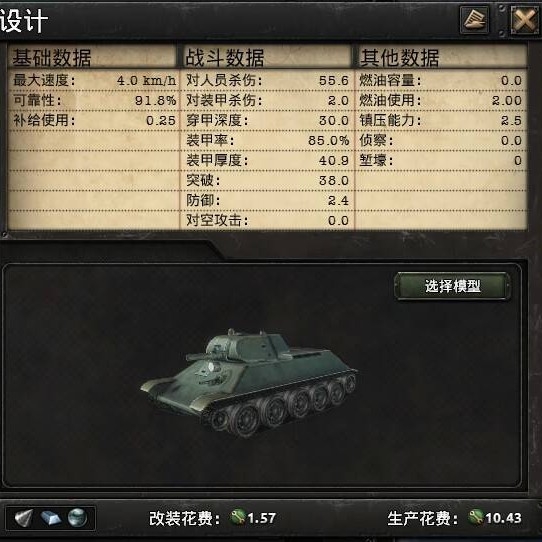Click the 镇压能力 2.5 stat row
The image size is (542, 542).
pos(441,121)
